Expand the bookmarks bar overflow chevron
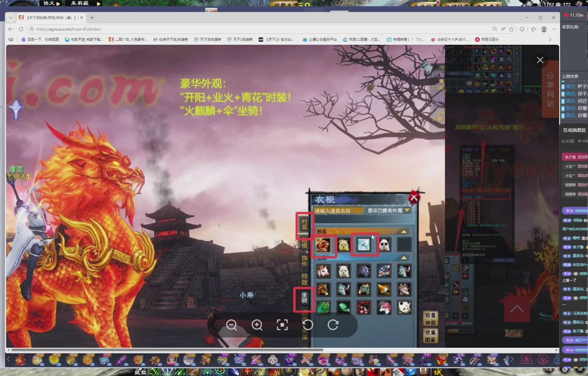This screenshot has height=376, width=588. (550, 39)
